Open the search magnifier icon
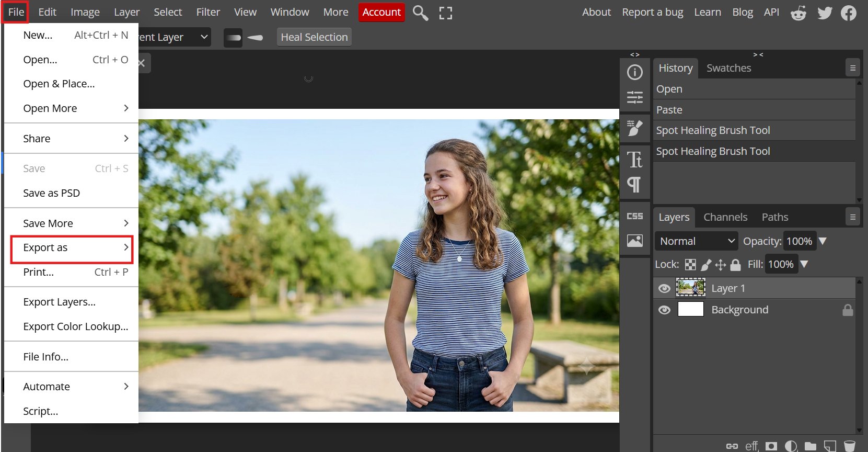The height and width of the screenshot is (452, 868). (420, 13)
